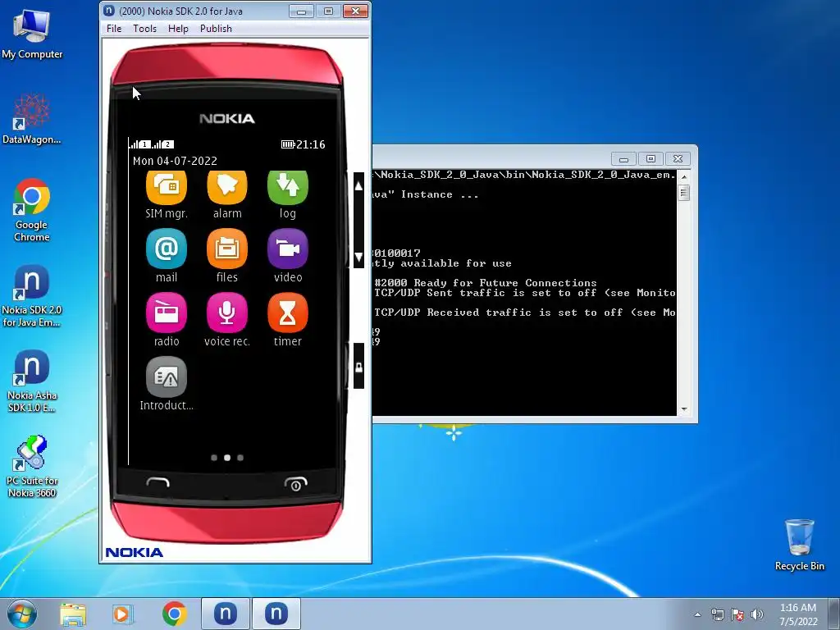Select DataWagon desktop shortcut
This screenshot has width=840, height=630.
[32, 119]
